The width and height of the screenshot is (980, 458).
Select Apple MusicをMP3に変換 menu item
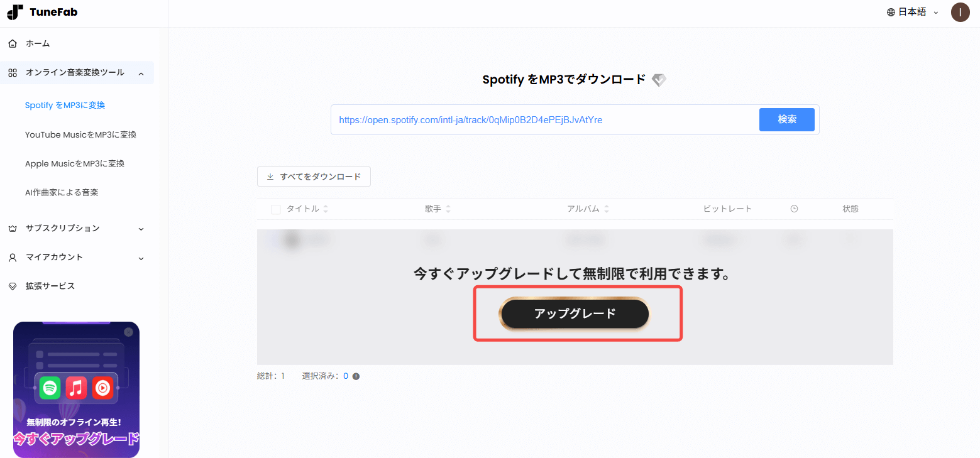click(75, 163)
